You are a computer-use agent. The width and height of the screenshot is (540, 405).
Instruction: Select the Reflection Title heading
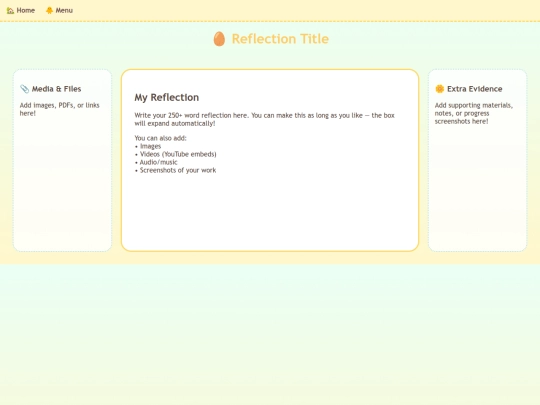pos(280,39)
